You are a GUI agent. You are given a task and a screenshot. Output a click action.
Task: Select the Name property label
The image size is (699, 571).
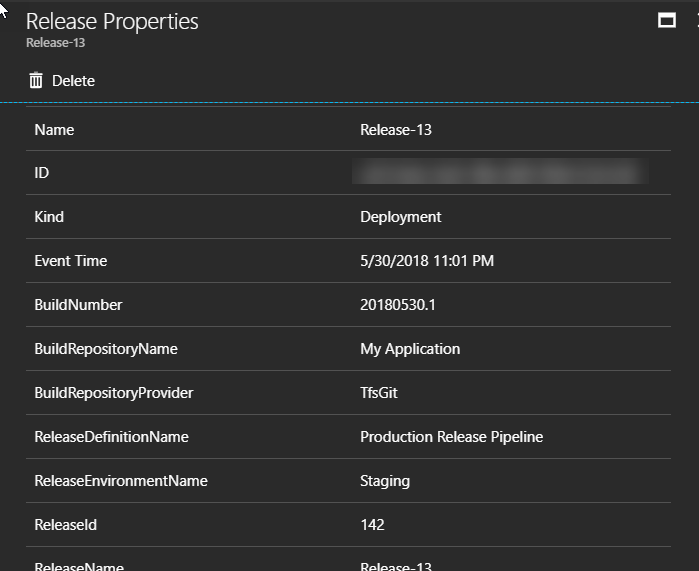54,130
